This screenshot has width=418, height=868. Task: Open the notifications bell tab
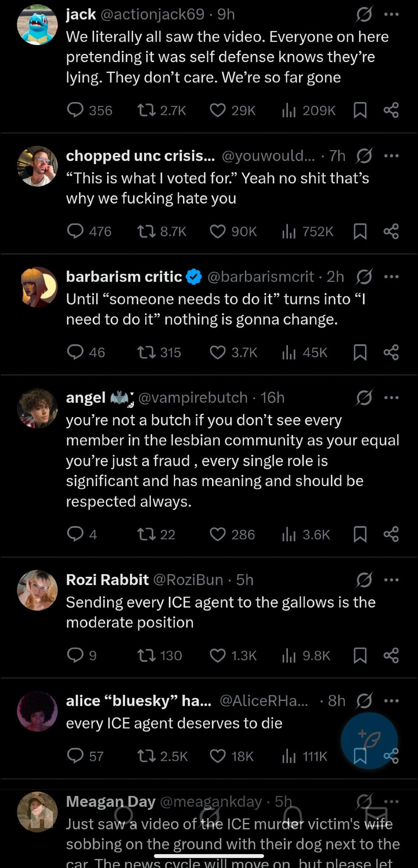293,816
